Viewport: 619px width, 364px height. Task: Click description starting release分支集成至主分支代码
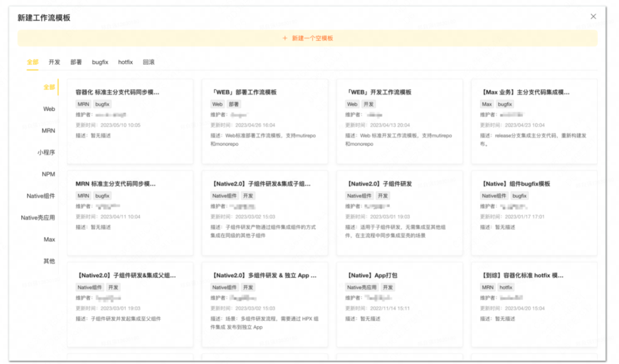pyautogui.click(x=533, y=140)
